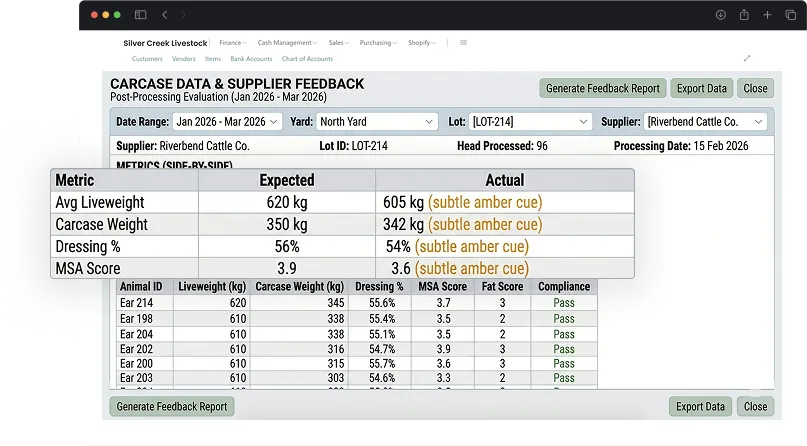Image resolution: width=807 pixels, height=446 pixels.
Task: Open the Supplier dropdown for Riverbend Cattle Co.
Action: [x=705, y=122]
